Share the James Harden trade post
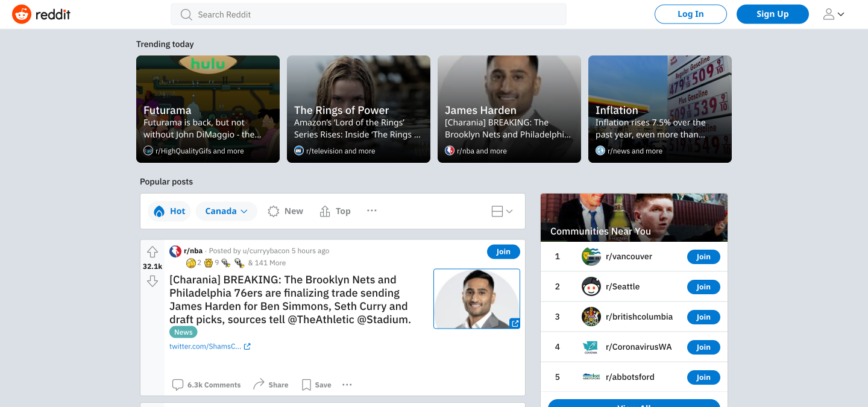868x407 pixels. pos(271,385)
